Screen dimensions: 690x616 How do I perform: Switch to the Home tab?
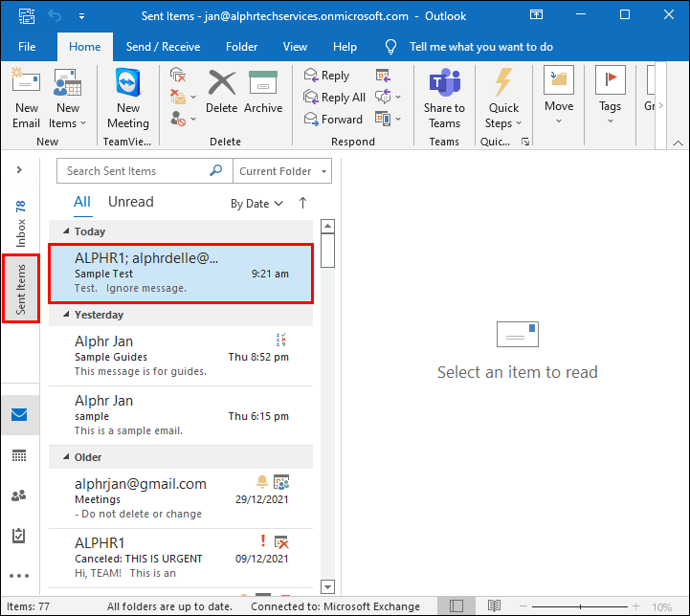pyautogui.click(x=85, y=47)
